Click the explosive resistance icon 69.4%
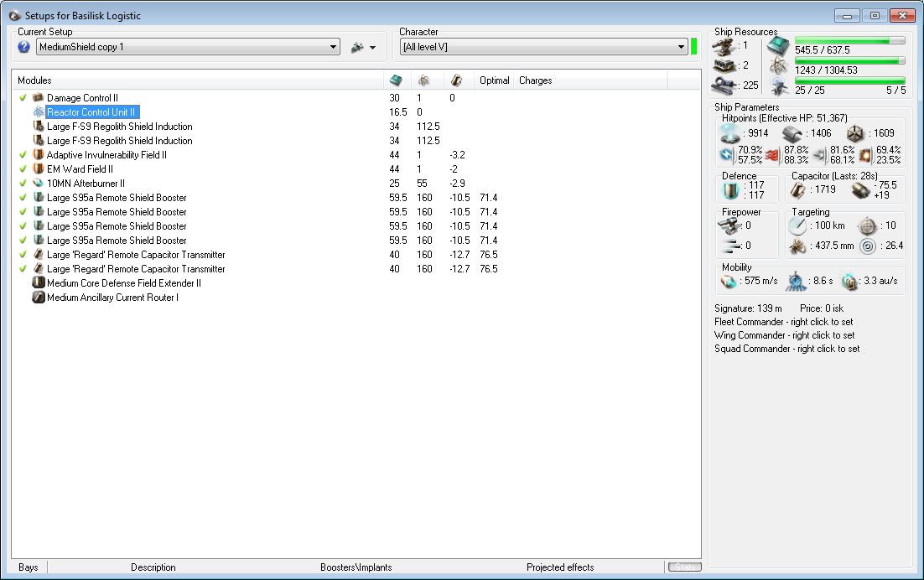Image resolution: width=924 pixels, height=580 pixels. click(x=865, y=155)
